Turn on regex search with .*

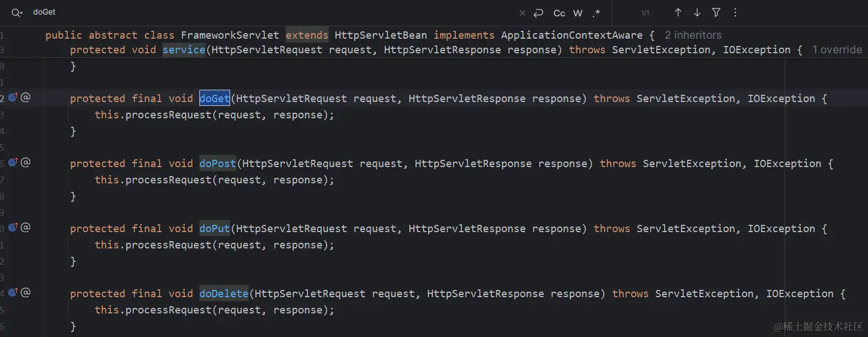coord(596,12)
